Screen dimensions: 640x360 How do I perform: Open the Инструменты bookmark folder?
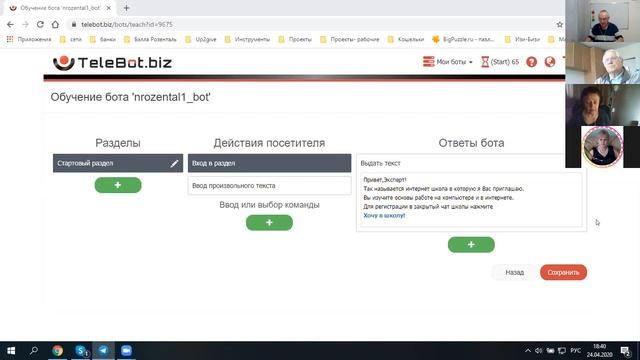[x=247, y=40]
